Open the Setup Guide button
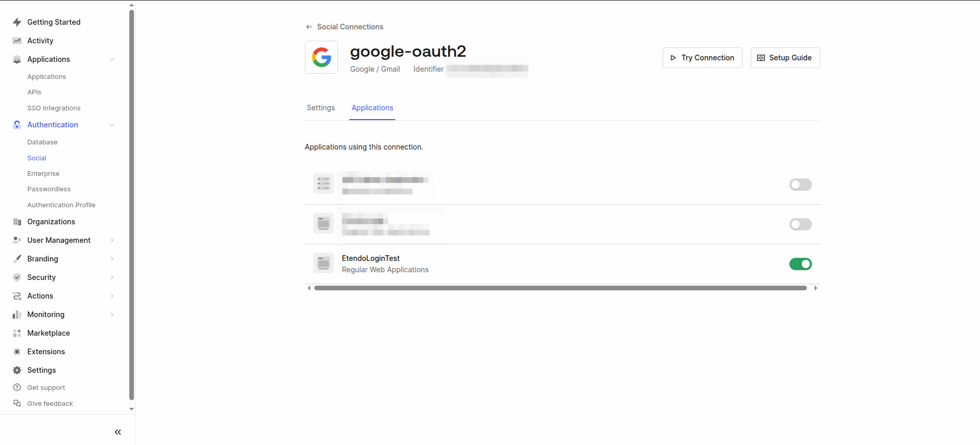The width and height of the screenshot is (980, 445). click(785, 58)
